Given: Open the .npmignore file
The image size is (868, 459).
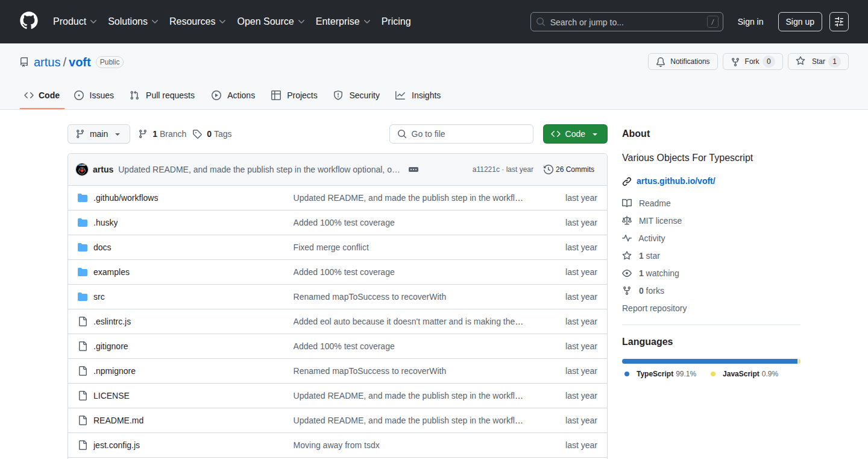Looking at the screenshot, I should coord(115,371).
